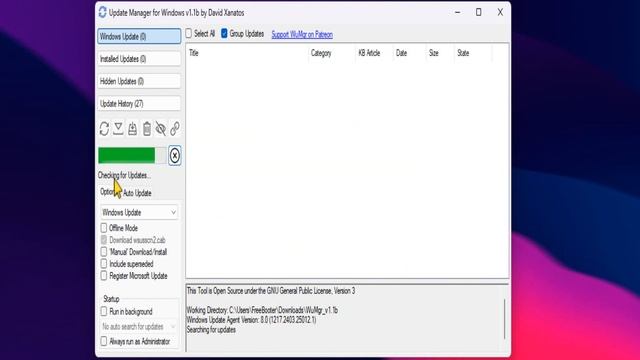Click the Download updates arrow icon
Image resolution: width=640 pixels, height=360 pixels.
118,129
